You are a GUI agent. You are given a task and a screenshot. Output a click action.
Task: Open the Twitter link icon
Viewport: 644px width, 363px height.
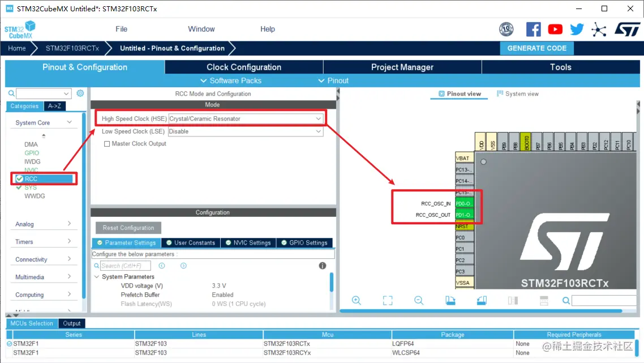tap(577, 29)
